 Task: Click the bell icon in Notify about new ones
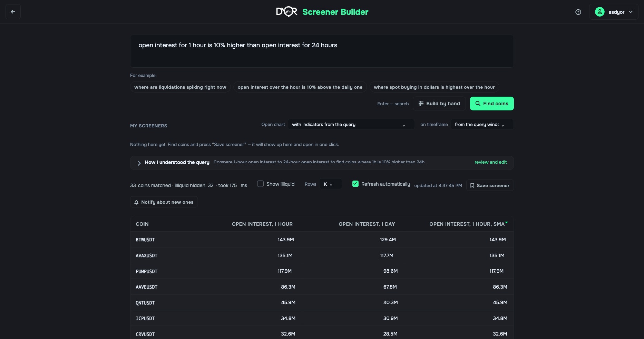(x=136, y=202)
